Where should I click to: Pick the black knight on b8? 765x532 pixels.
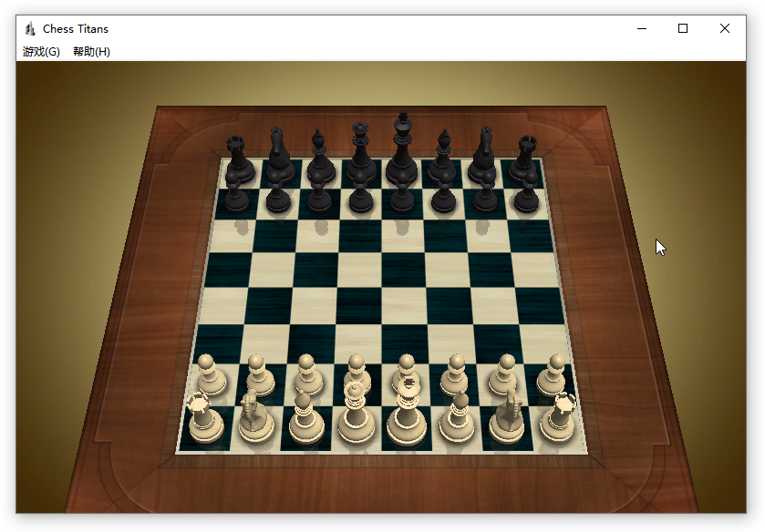(x=280, y=155)
